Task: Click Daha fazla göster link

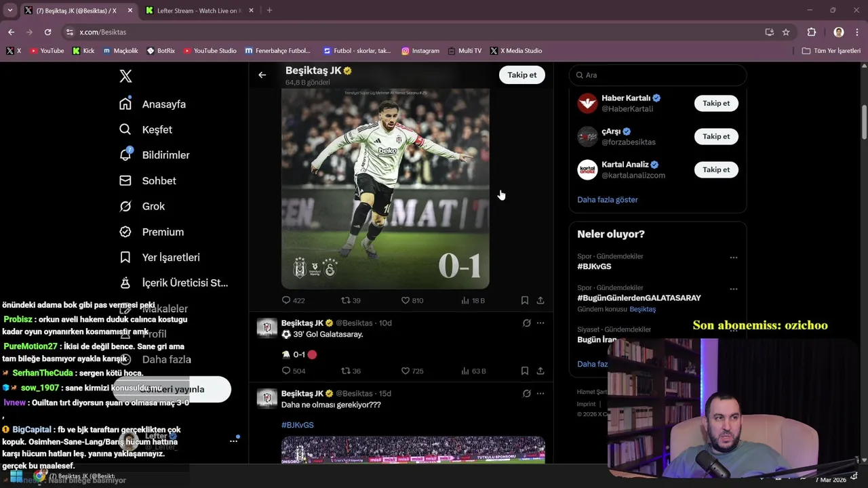Action: tap(608, 200)
